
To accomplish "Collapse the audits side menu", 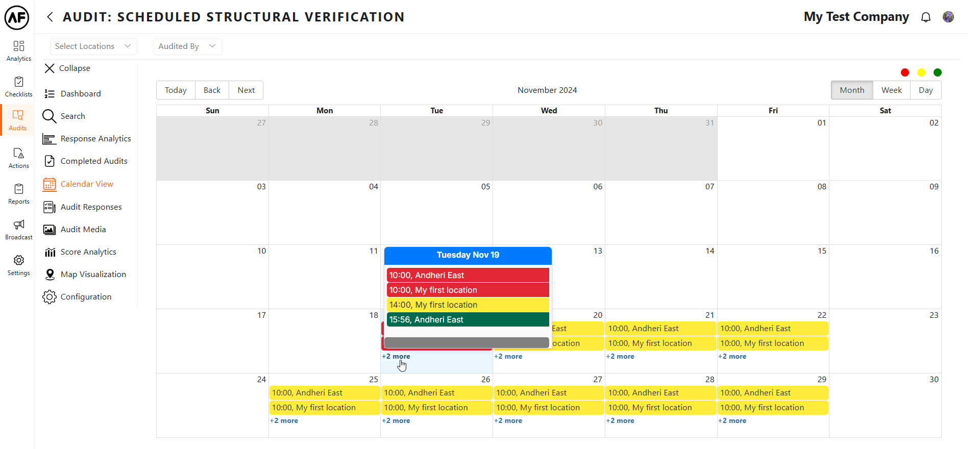I will click(x=67, y=68).
